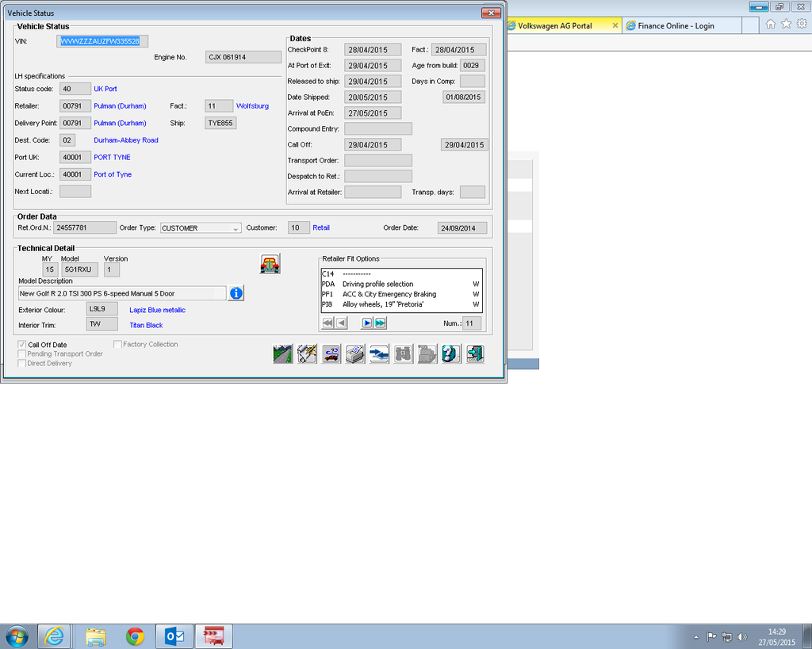Click the exit door icon
Viewport: 812px width, 649px height.
coord(475,354)
